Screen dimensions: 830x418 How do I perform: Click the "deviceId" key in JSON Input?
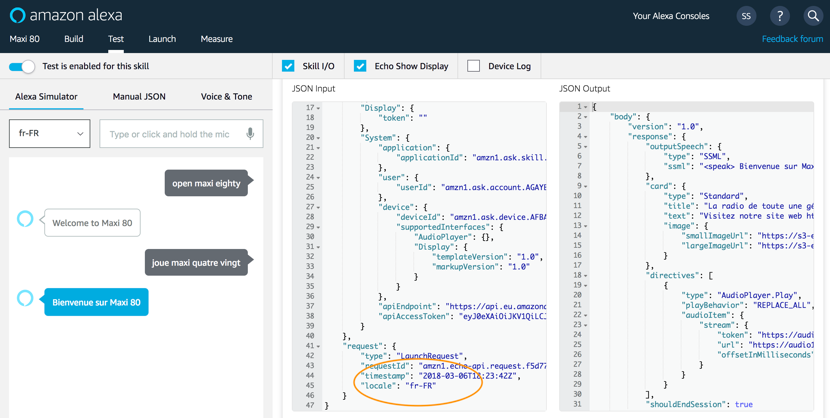tap(419, 217)
